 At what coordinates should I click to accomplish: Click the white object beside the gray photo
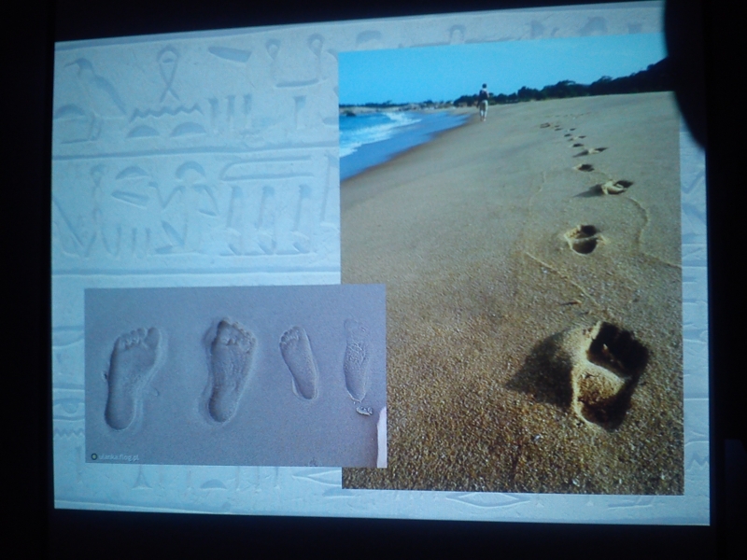click(x=380, y=437)
